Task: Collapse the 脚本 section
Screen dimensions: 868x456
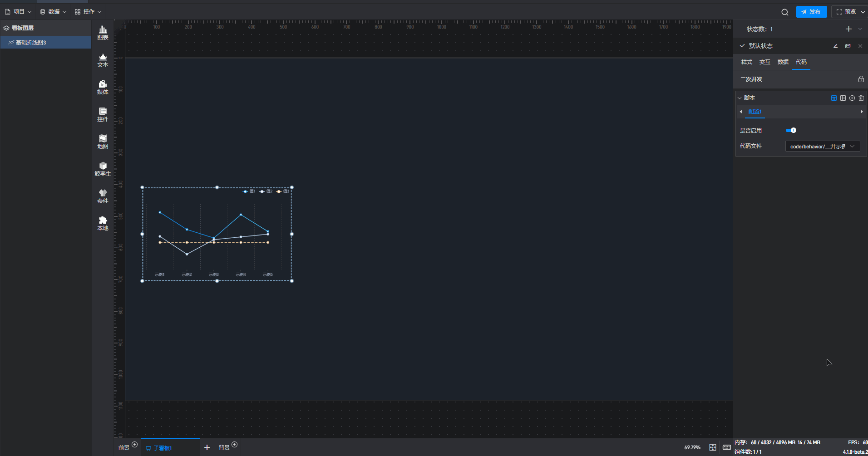Action: click(740, 98)
